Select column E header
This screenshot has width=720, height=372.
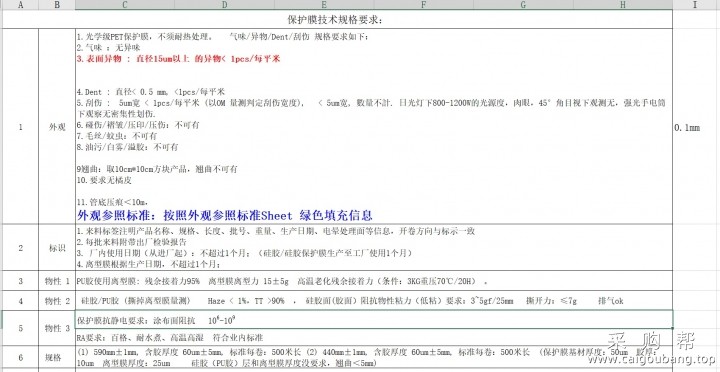(324, 5)
